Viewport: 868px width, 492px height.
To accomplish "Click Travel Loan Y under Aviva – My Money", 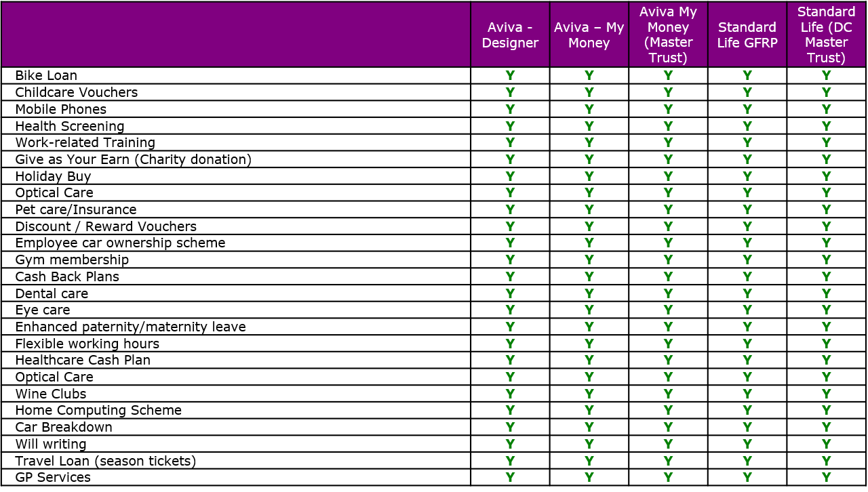I will tap(589, 461).
